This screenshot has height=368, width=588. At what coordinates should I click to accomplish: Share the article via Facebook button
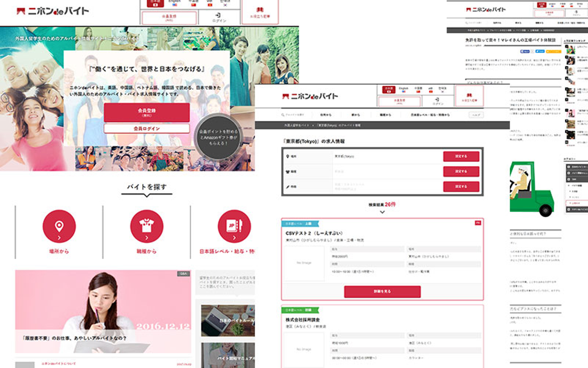coord(525,52)
